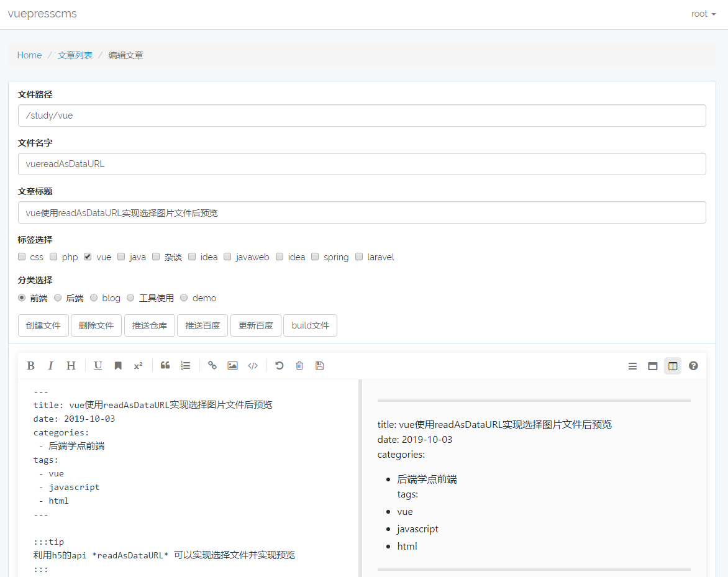Click the bookmark mark icon
This screenshot has height=577, width=728.
click(118, 366)
